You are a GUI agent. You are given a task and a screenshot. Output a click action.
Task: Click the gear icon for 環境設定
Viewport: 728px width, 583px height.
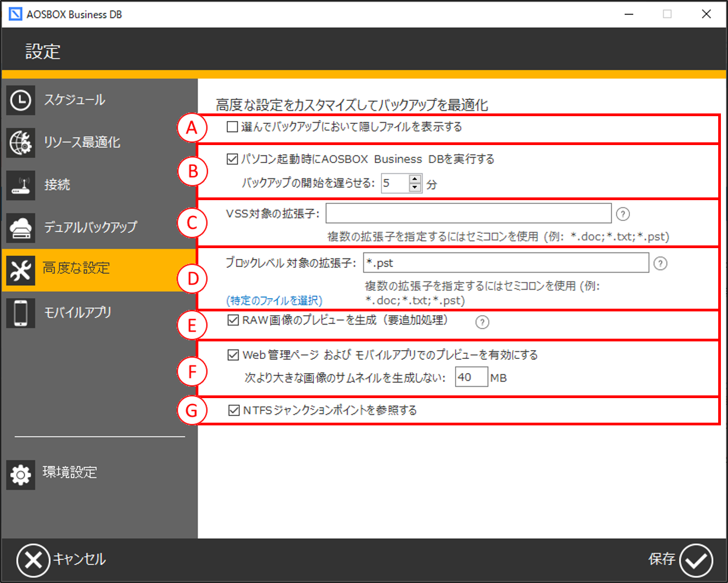coord(21,474)
